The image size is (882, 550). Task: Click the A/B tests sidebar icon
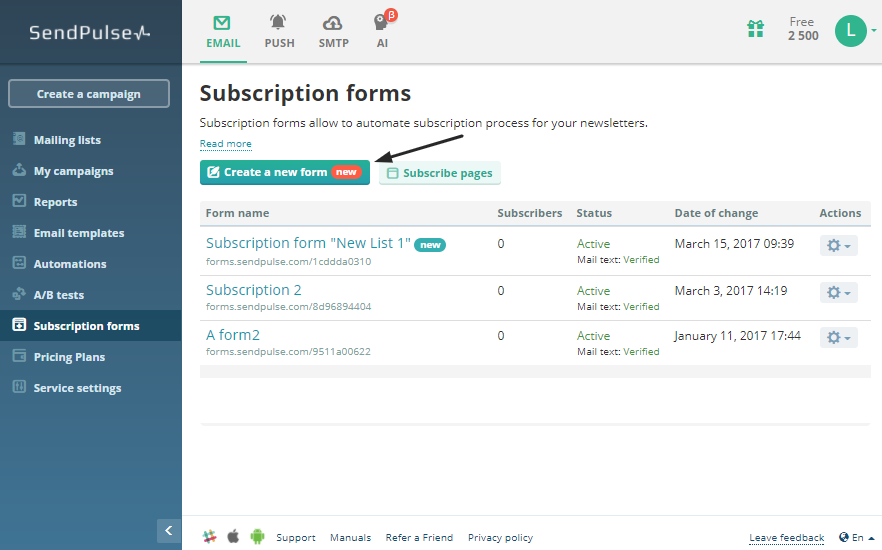19,293
